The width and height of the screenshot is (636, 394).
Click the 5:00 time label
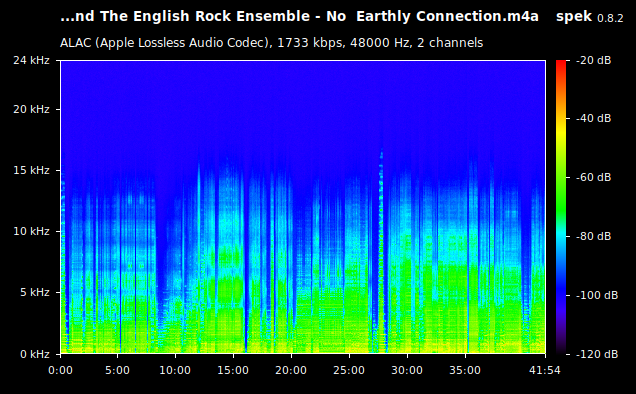118,370
